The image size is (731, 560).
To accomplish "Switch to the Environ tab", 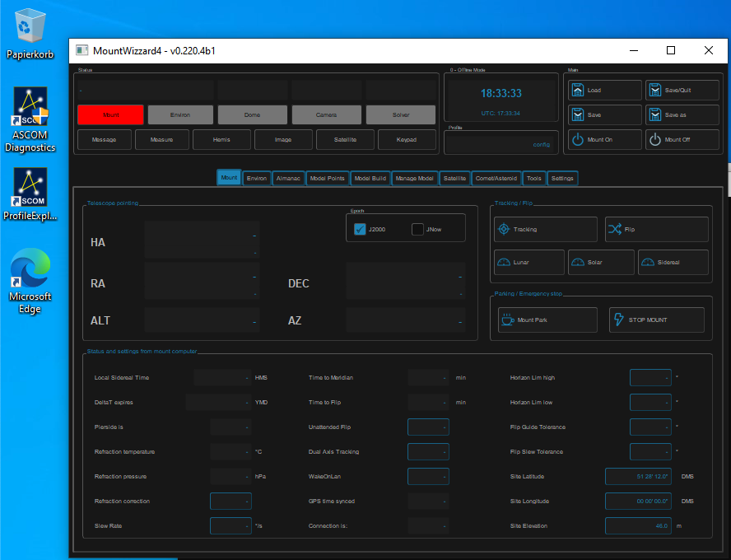I will [x=256, y=178].
